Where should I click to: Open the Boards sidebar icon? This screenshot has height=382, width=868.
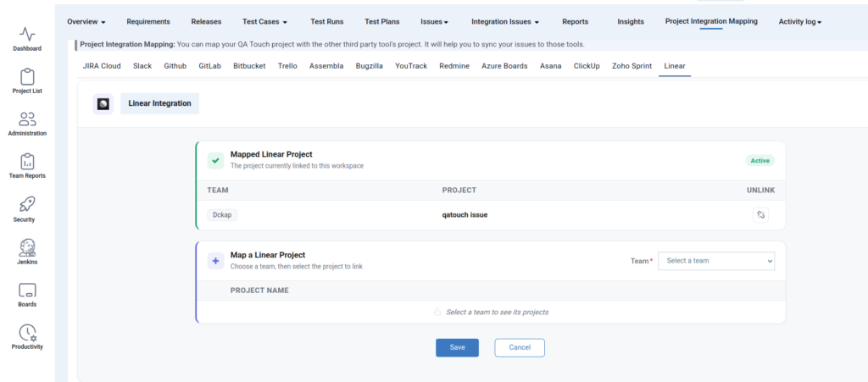point(27,291)
